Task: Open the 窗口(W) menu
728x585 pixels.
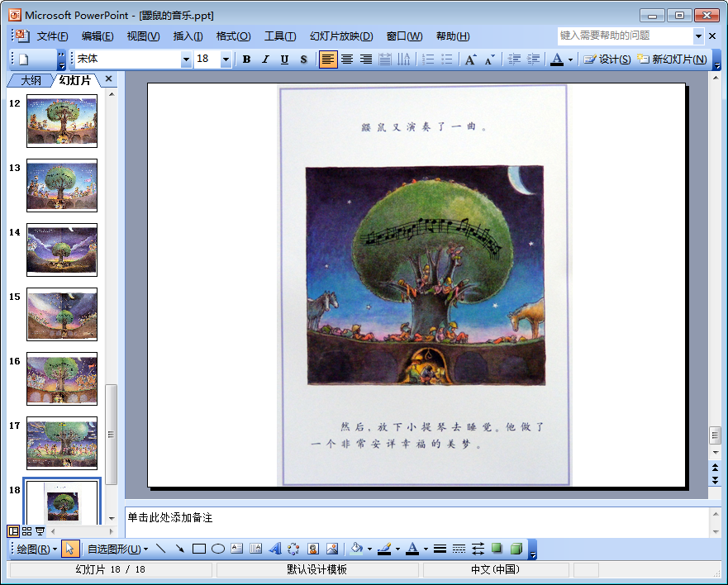Action: pyautogui.click(x=404, y=36)
